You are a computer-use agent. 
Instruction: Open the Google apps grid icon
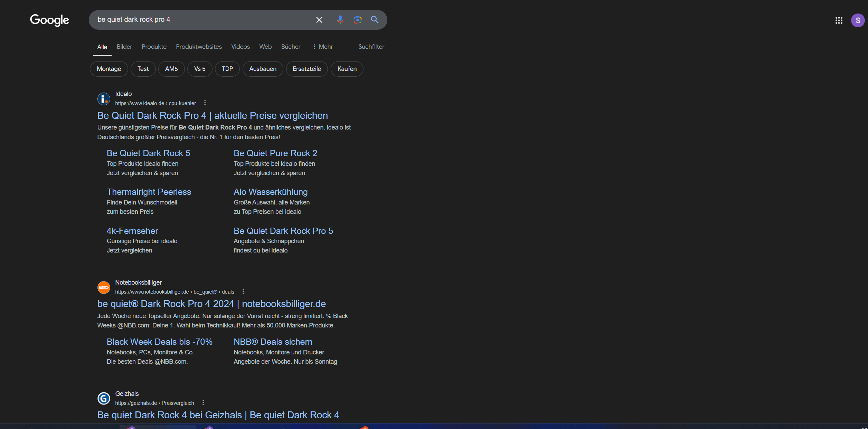(839, 20)
